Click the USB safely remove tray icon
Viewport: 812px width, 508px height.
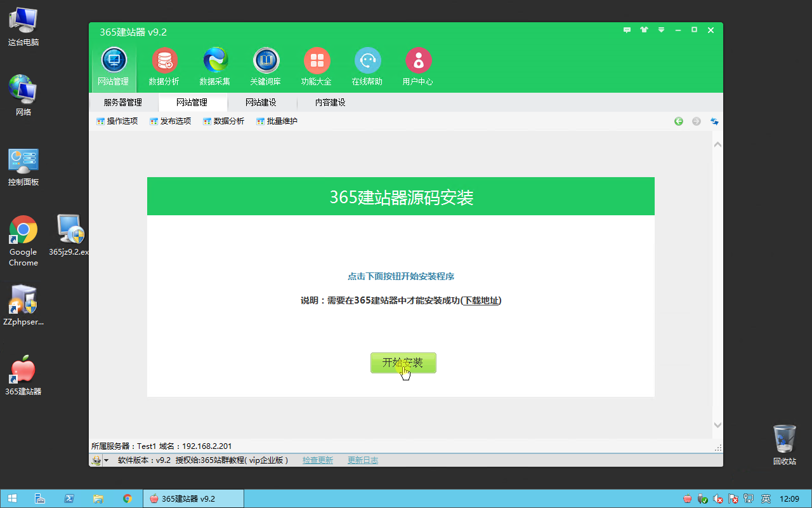click(702, 499)
